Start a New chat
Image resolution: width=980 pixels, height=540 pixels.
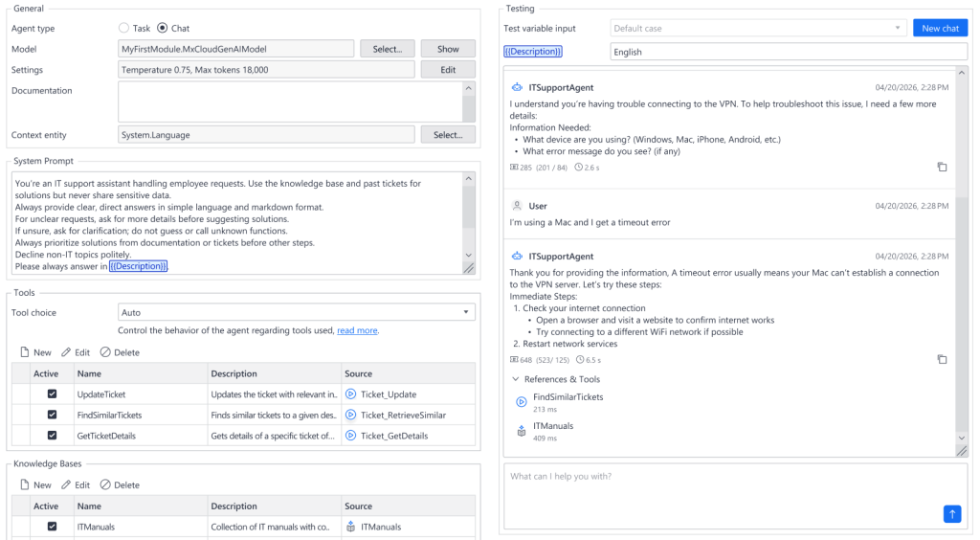point(940,29)
